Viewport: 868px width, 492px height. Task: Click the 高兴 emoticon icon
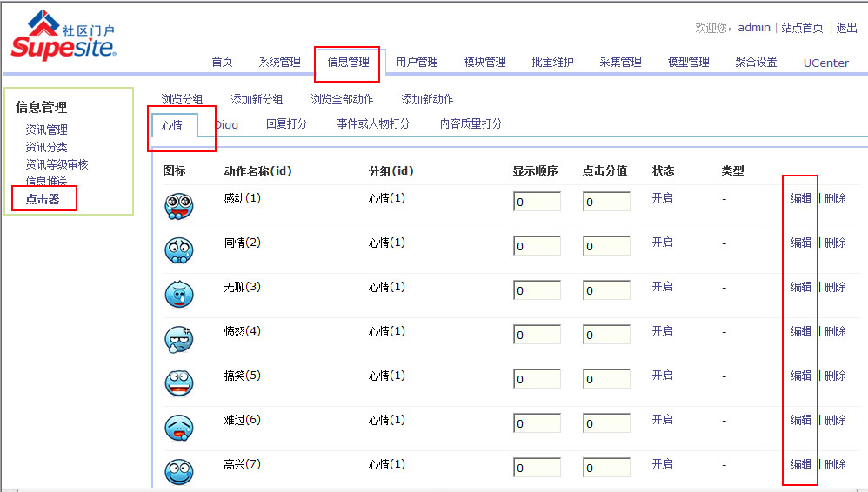[179, 472]
